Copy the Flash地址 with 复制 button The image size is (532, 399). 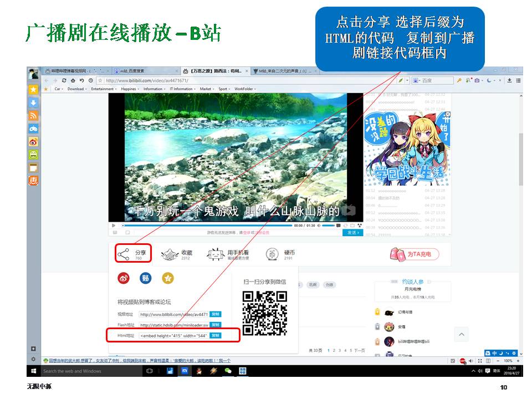pyautogui.click(x=216, y=325)
